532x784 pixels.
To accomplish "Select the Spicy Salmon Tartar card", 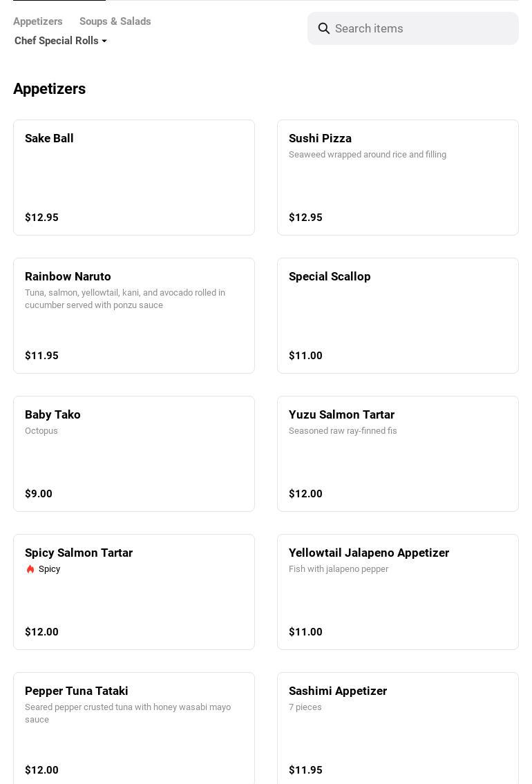I will (134, 592).
